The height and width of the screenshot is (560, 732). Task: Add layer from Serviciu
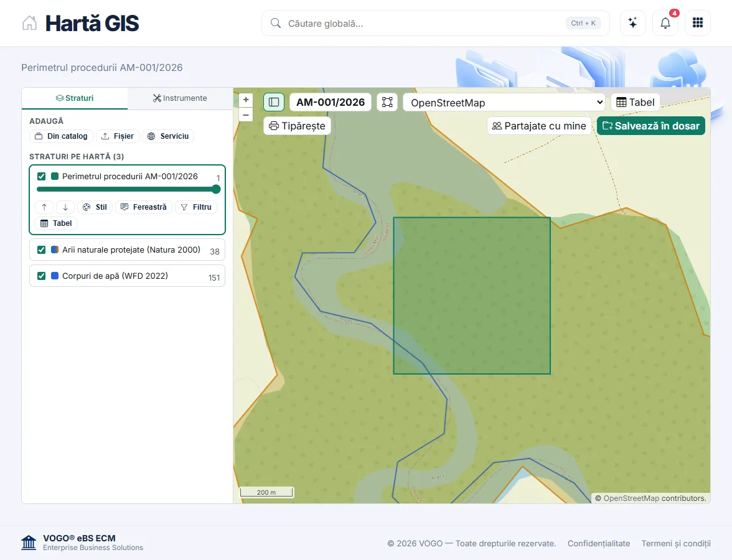pyautogui.click(x=168, y=136)
